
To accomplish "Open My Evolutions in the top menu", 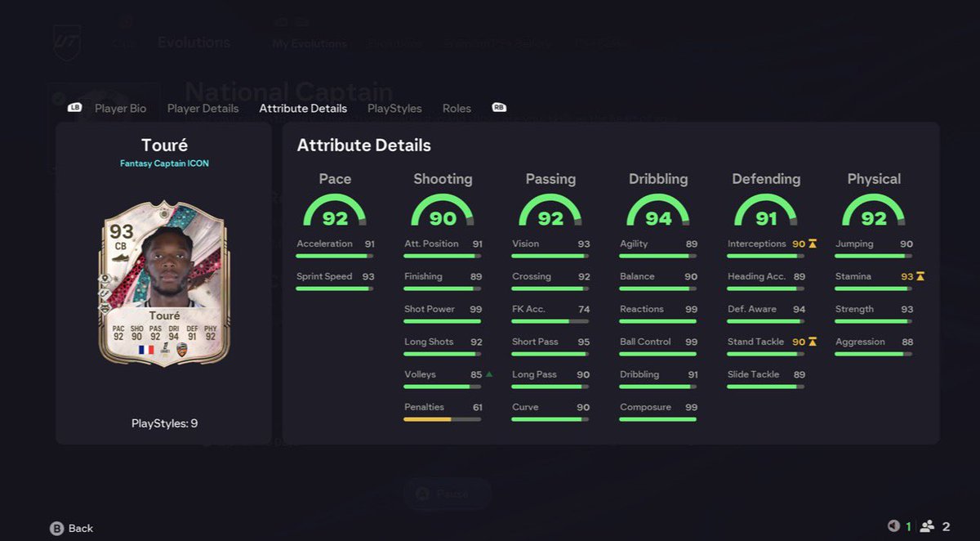I will pyautogui.click(x=310, y=43).
